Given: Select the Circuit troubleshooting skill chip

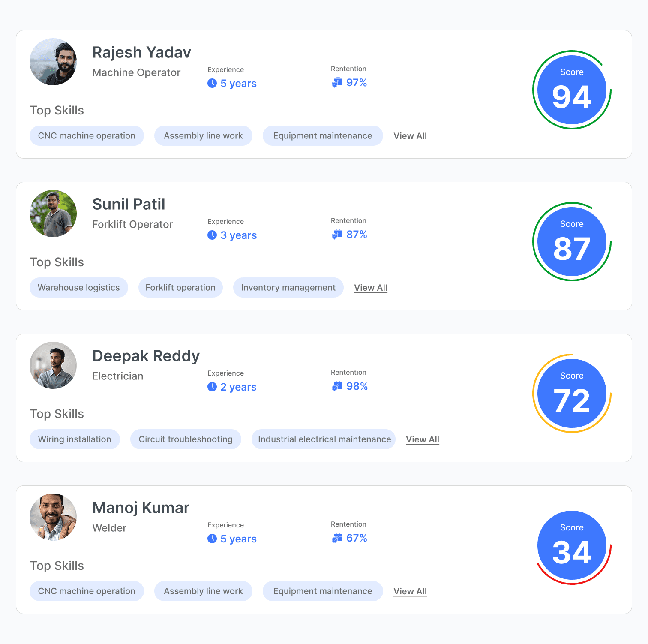Looking at the screenshot, I should 186,439.
